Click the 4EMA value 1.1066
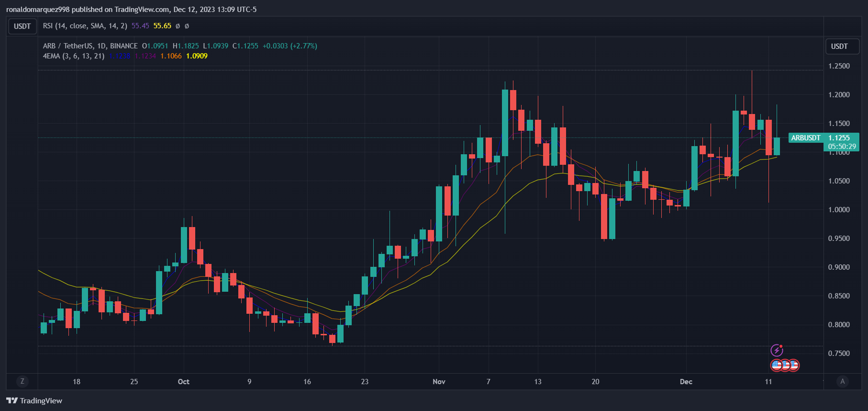Viewport: 868px width, 411px height. click(171, 56)
